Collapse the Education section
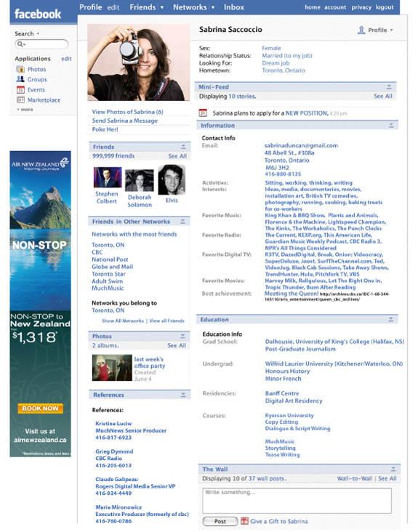Viewport: 418px width, 532px height. 391,319
